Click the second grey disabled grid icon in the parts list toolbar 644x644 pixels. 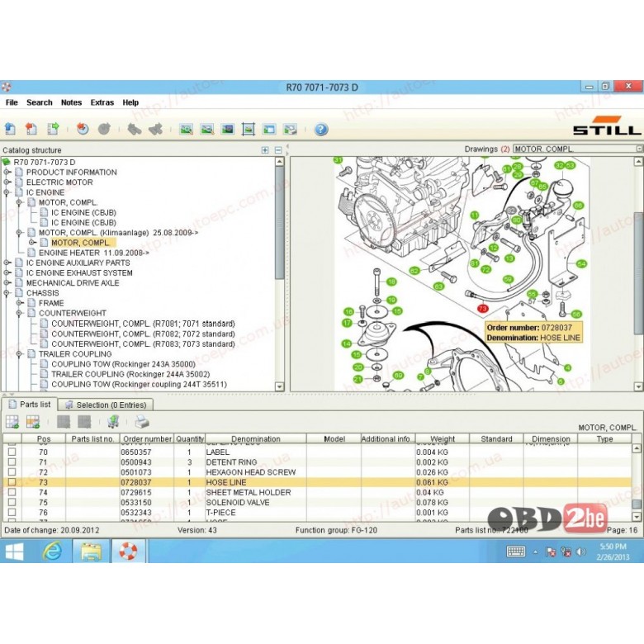pos(84,421)
